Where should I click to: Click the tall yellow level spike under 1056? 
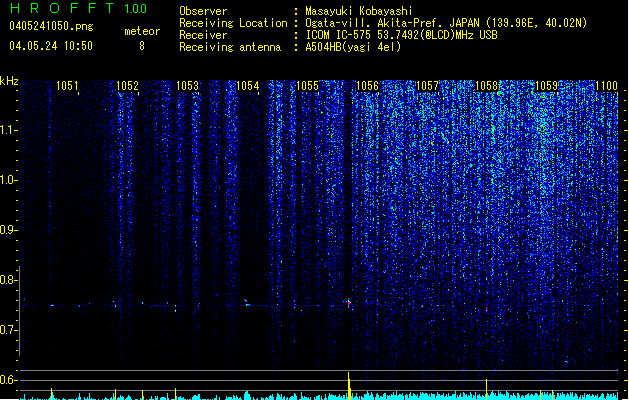(x=349, y=386)
